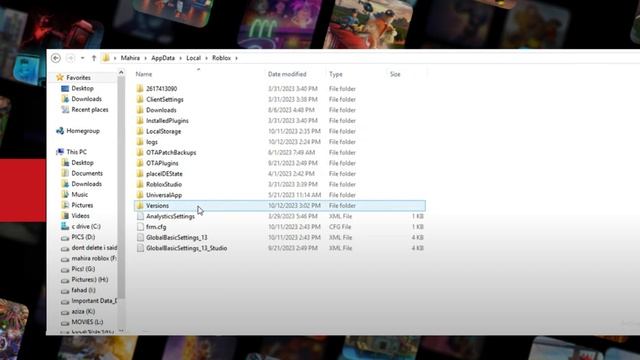This screenshot has width=640, height=360.
Task: Select the AnalyticsSettings XML file icon
Action: click(140, 216)
